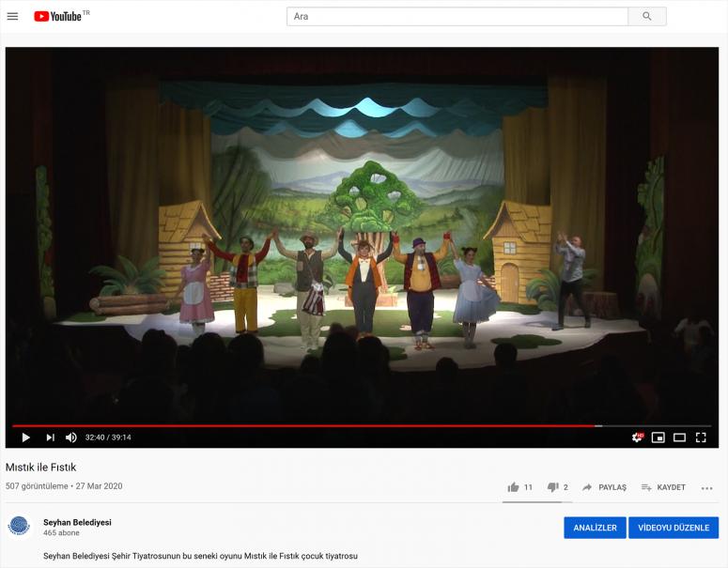Toggle theater mode view
Viewport: 728px width, 568px height.
[679, 438]
